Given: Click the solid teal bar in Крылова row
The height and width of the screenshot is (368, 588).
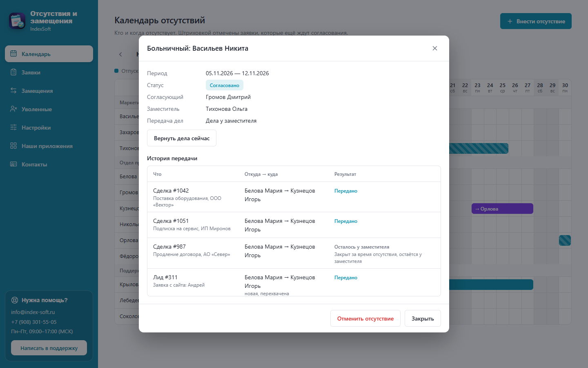Looking at the screenshot, I should (x=491, y=285).
